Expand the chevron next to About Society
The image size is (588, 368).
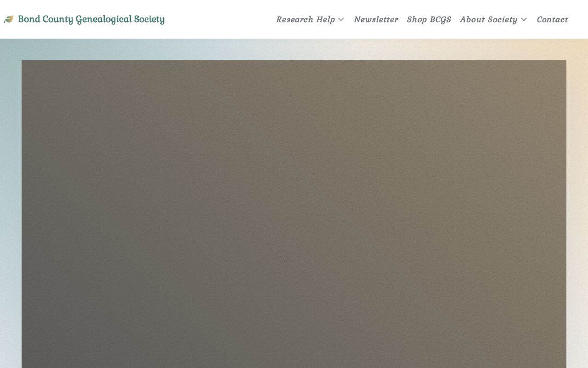pyautogui.click(x=524, y=19)
